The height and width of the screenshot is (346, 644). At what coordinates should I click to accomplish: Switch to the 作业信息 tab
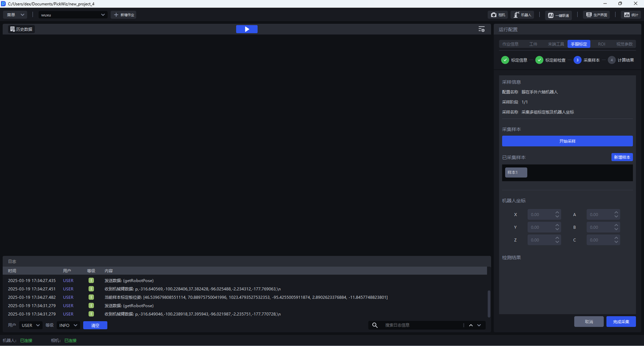coord(510,44)
